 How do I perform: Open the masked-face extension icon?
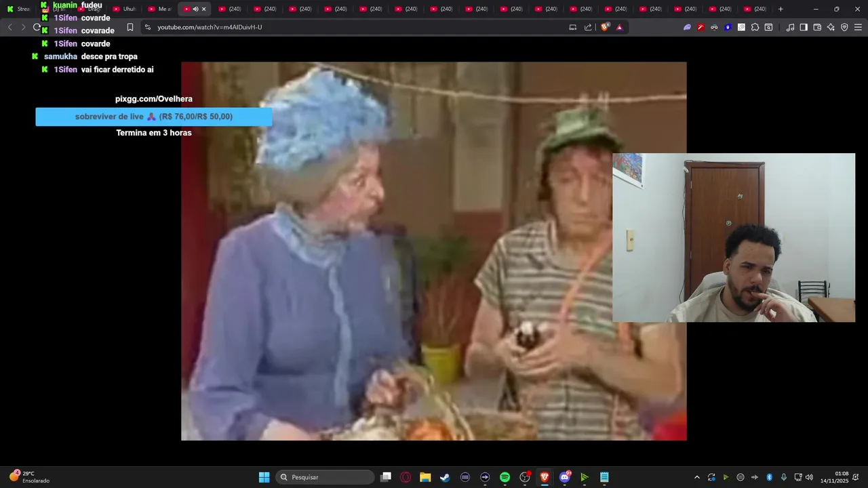[714, 27]
